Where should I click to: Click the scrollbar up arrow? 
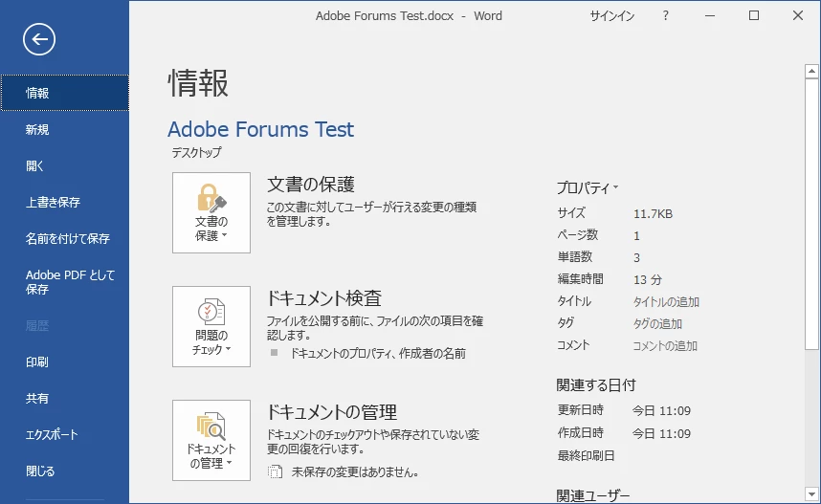(x=811, y=71)
